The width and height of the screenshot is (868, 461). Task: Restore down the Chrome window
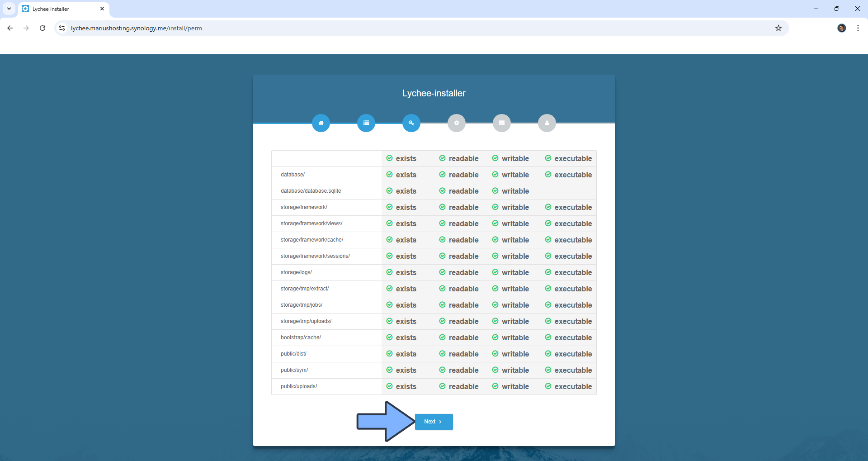(837, 9)
